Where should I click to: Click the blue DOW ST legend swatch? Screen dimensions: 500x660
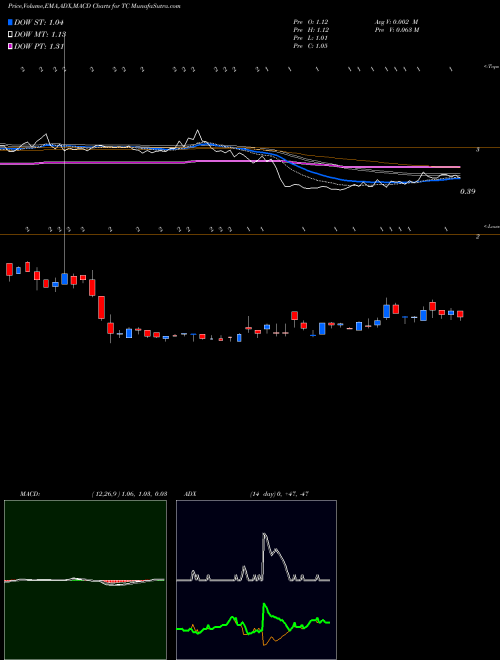[x=10, y=22]
